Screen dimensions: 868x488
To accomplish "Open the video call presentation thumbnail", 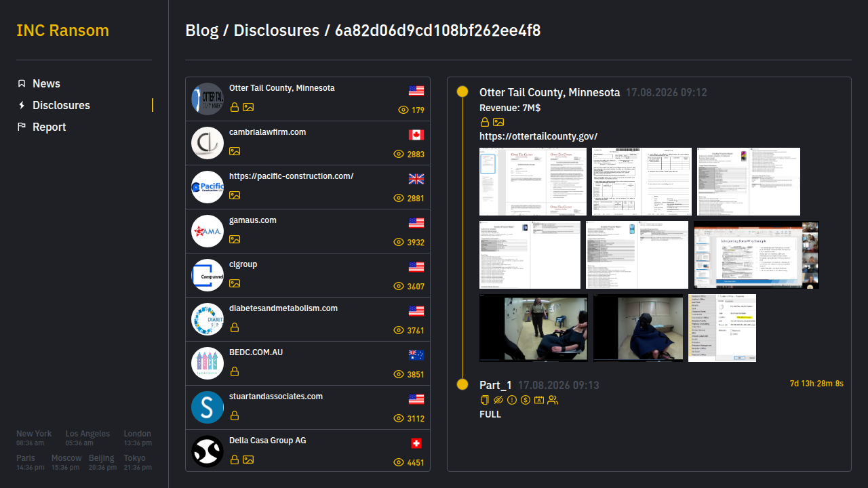I will pos(756,255).
